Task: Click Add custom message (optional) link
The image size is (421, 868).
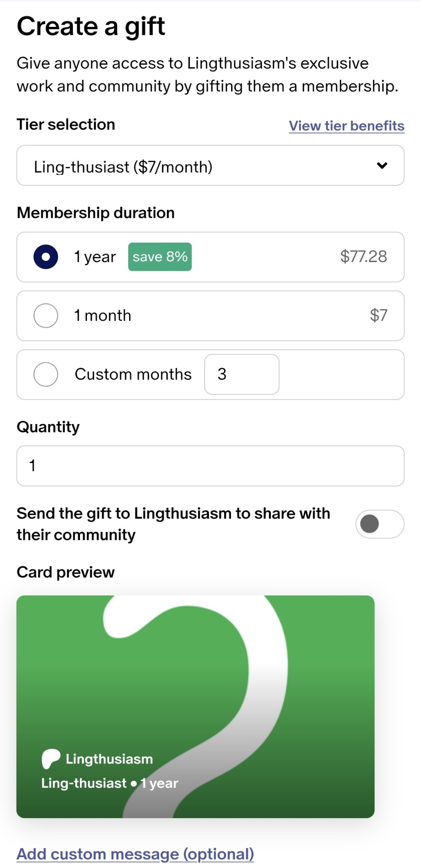Action: (135, 854)
